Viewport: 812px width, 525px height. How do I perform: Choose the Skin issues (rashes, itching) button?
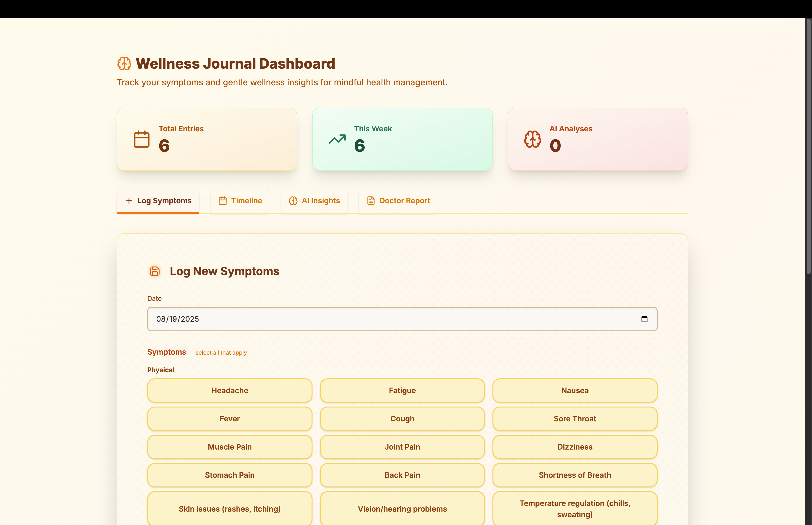pyautogui.click(x=230, y=509)
